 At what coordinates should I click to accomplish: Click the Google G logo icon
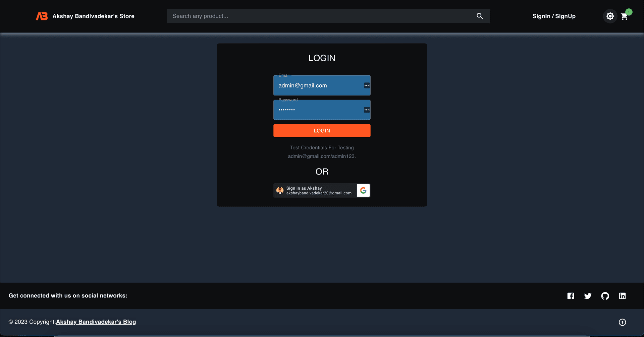(x=363, y=190)
